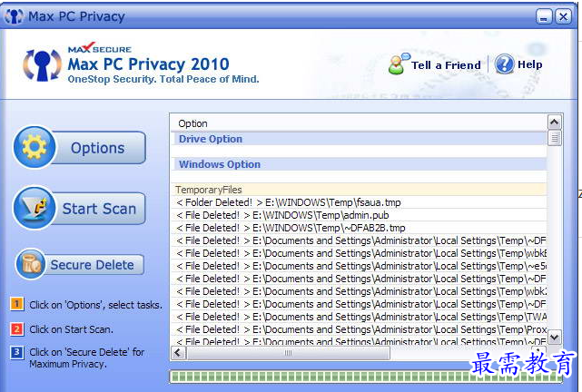Click the horizontal scroll left arrow
582x392 pixels.
[x=178, y=352]
